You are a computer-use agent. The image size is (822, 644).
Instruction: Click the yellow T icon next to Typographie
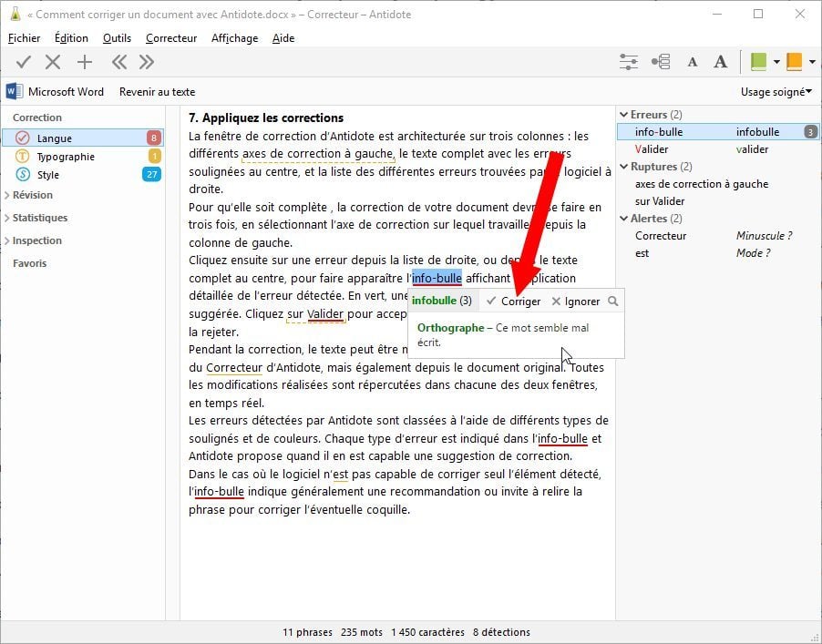click(23, 156)
